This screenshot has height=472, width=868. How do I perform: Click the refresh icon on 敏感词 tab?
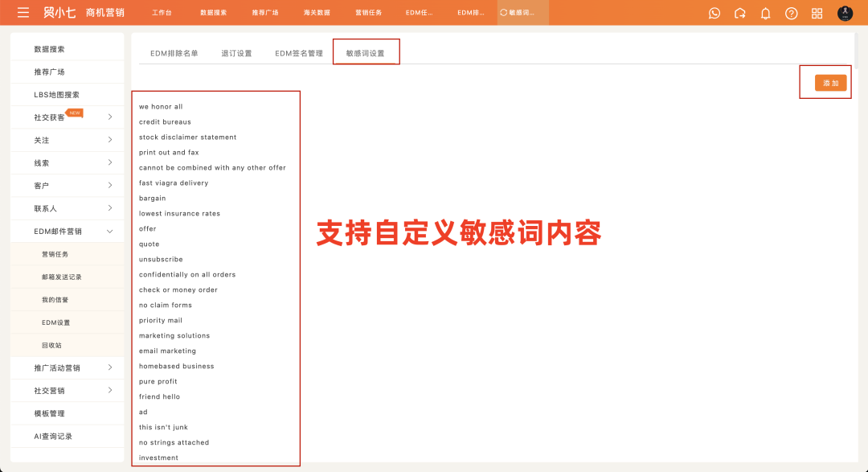pos(504,12)
